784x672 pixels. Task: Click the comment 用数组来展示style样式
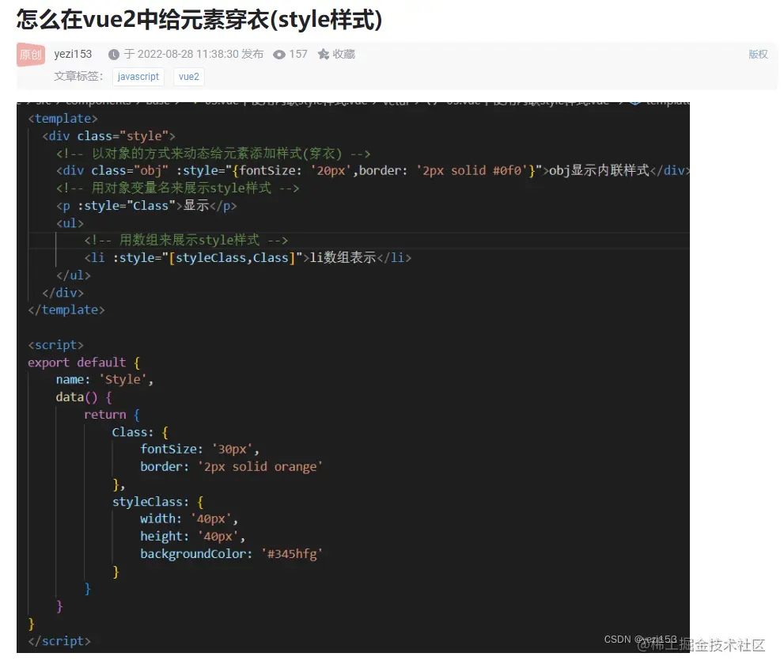tap(186, 240)
